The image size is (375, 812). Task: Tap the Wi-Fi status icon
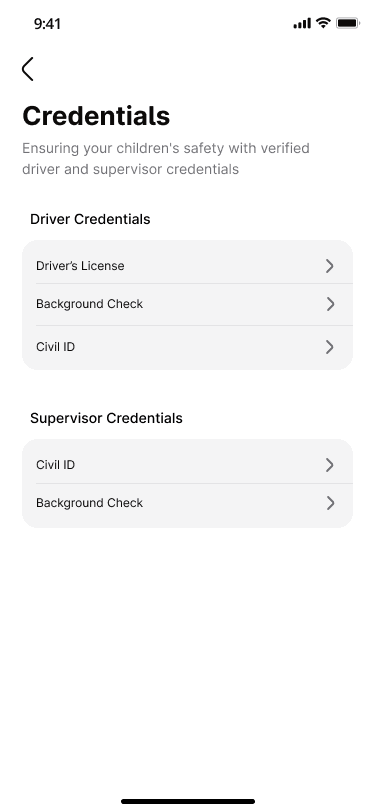[x=324, y=23]
